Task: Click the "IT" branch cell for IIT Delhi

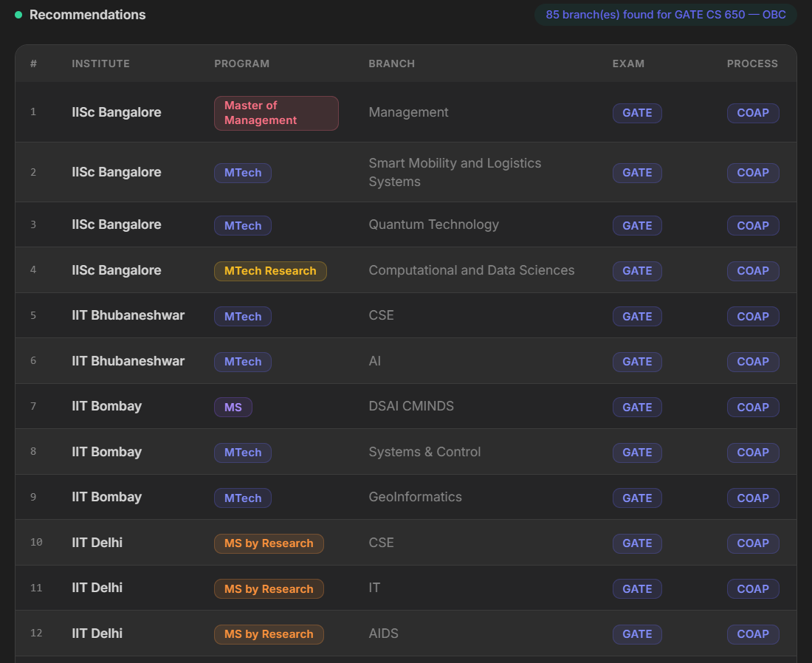Action: tap(374, 588)
